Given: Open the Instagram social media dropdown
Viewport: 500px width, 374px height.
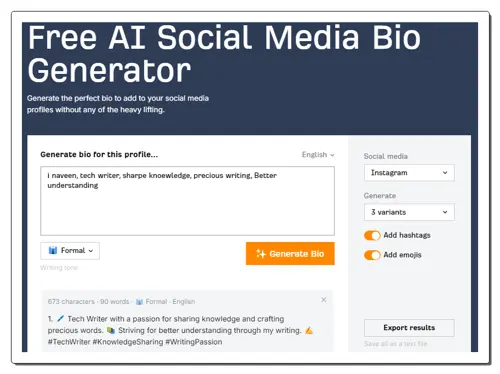Looking at the screenshot, I should tap(409, 173).
